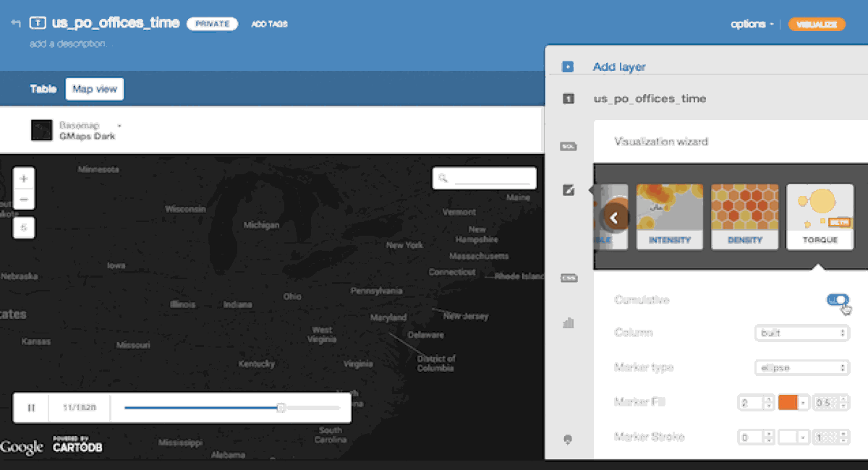This screenshot has width=868, height=470.
Task: Expand the options menu
Action: click(x=752, y=24)
